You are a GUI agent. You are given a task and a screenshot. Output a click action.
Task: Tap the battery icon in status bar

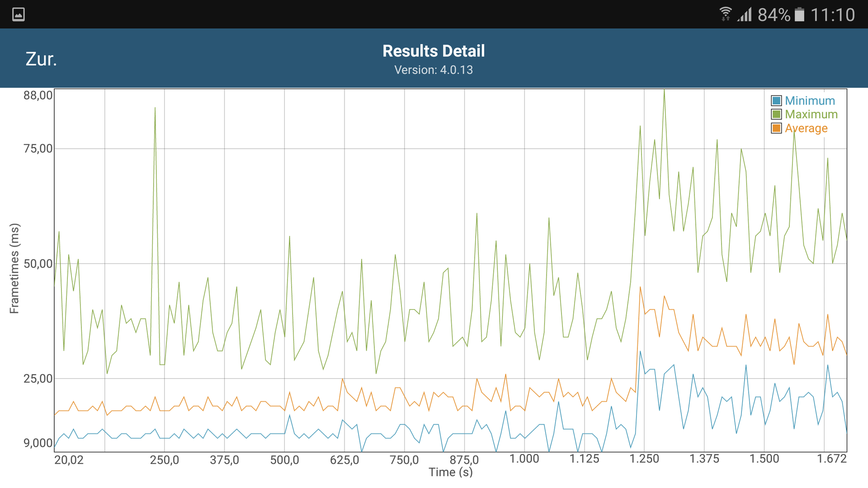point(799,14)
